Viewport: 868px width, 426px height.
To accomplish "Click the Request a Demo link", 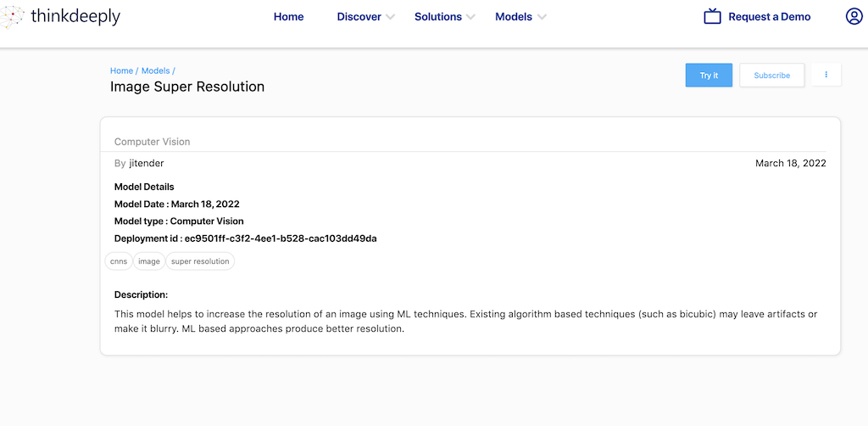I will coord(769,17).
